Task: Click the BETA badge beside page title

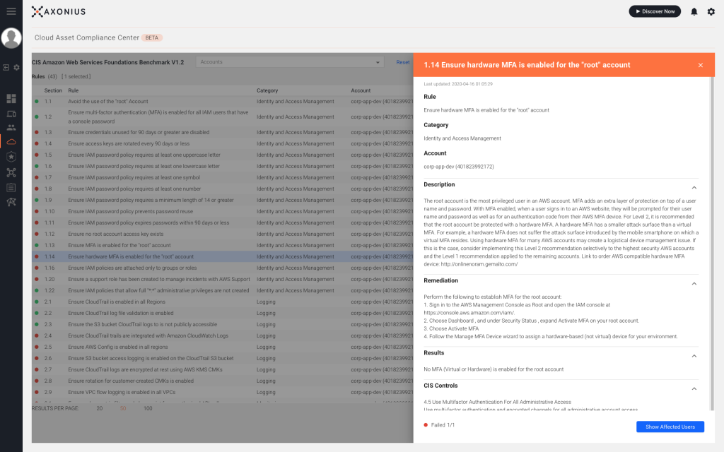Action: tap(152, 38)
